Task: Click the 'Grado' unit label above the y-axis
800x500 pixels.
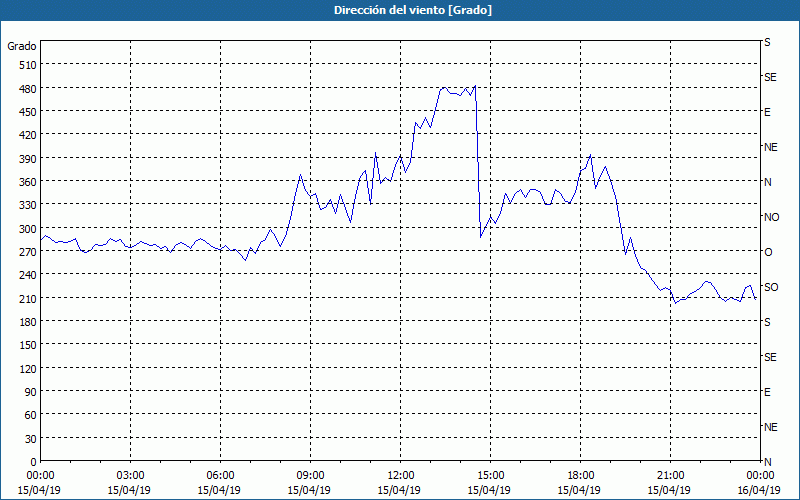Action: (x=22, y=46)
